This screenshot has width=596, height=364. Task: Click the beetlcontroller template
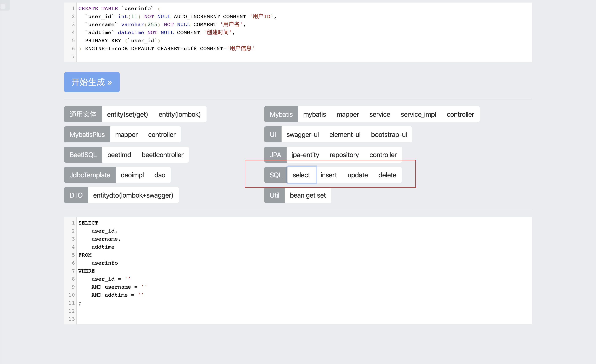coord(162,155)
